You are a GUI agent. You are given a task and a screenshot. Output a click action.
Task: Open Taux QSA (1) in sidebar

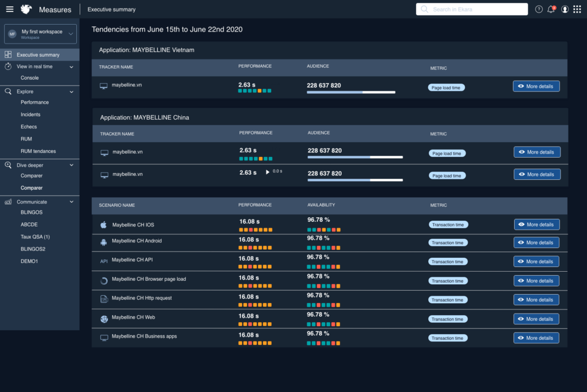[x=35, y=237]
